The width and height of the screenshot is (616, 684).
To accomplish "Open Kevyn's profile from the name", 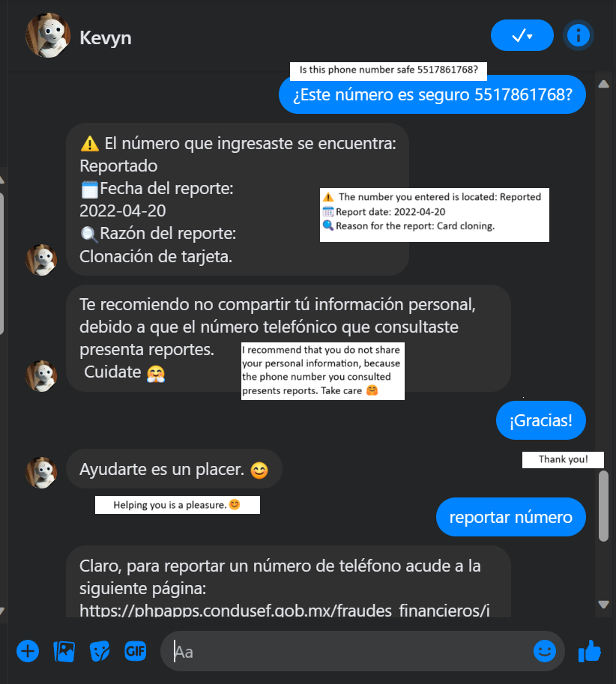I will tap(106, 37).
